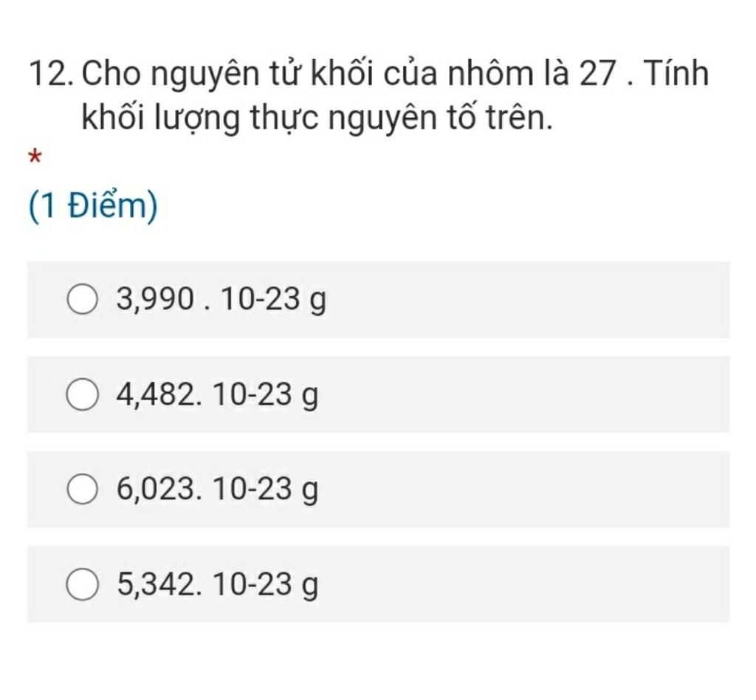Mark the 6,023. 10-23 g radio option
The image size is (756, 700).
click(83, 488)
